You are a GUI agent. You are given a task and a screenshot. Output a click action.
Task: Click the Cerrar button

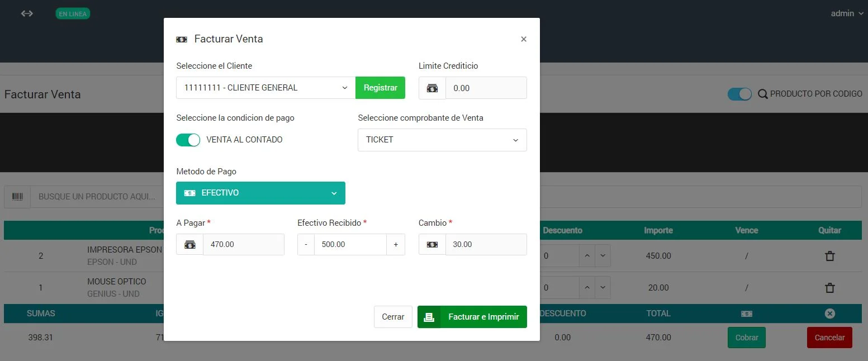pyautogui.click(x=393, y=317)
